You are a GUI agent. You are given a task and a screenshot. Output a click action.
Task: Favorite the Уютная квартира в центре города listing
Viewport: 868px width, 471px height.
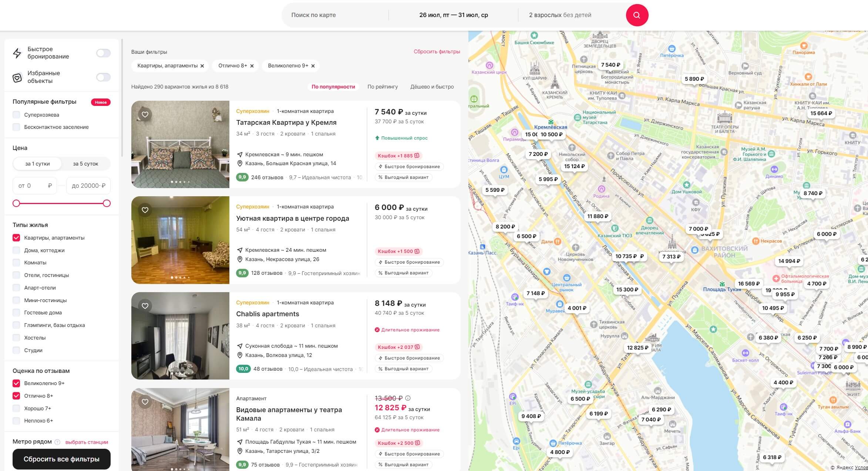point(145,210)
